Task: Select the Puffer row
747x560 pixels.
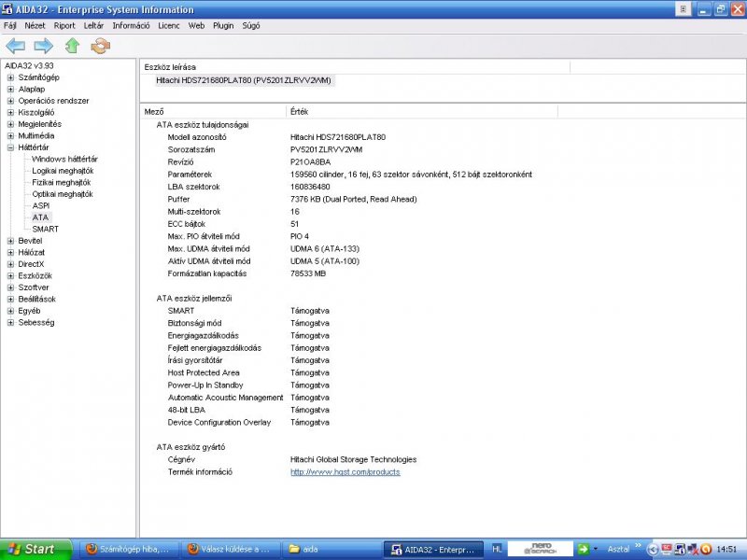Action: click(x=292, y=199)
